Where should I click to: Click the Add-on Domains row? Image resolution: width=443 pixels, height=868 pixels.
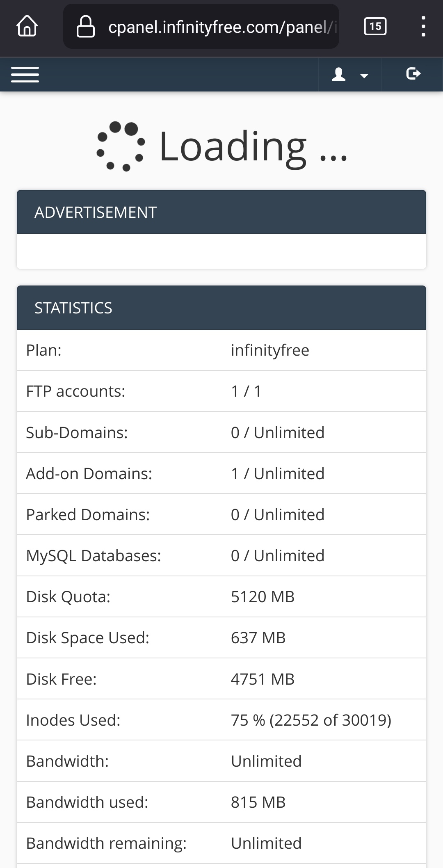[221, 473]
